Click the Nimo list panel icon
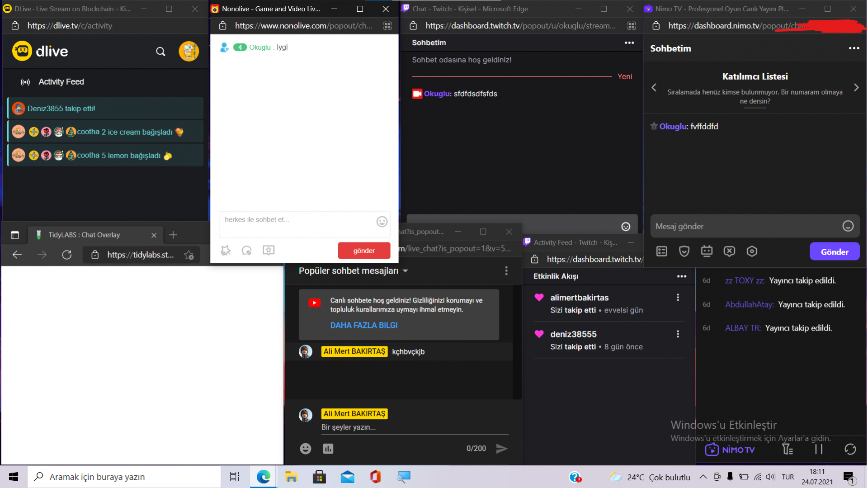 pyautogui.click(x=662, y=251)
